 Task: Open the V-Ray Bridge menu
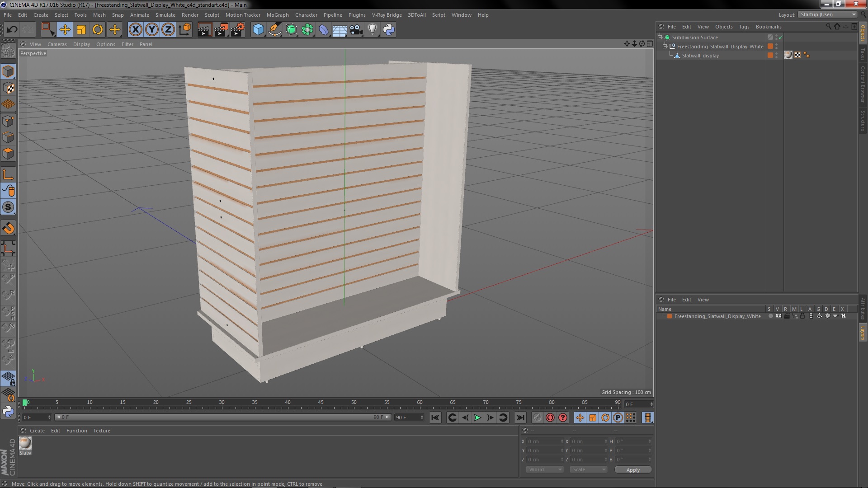pos(387,15)
